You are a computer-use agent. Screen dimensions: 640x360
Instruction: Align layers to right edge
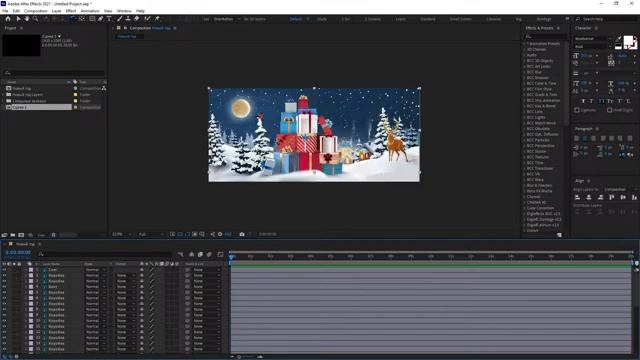[600, 198]
